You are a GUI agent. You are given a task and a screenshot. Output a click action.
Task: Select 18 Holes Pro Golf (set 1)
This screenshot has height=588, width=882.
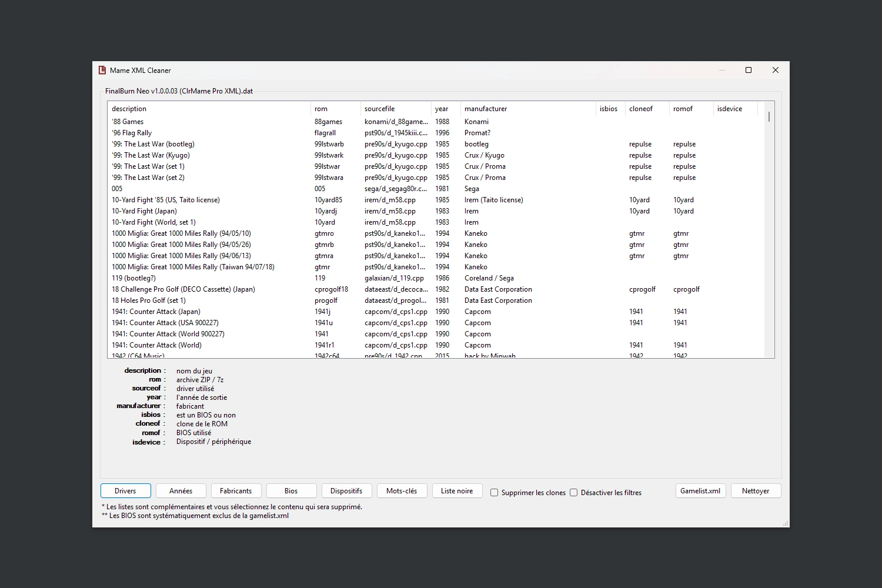pos(436,300)
